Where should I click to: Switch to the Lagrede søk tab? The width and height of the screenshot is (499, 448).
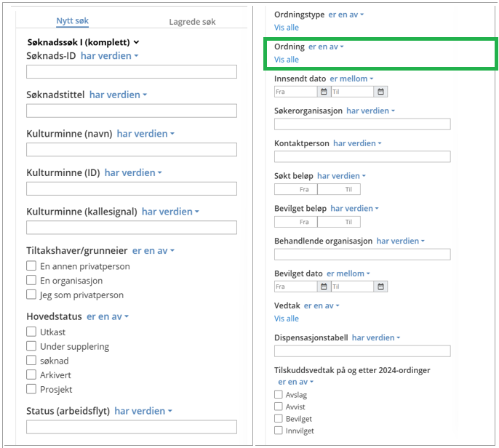(x=192, y=22)
